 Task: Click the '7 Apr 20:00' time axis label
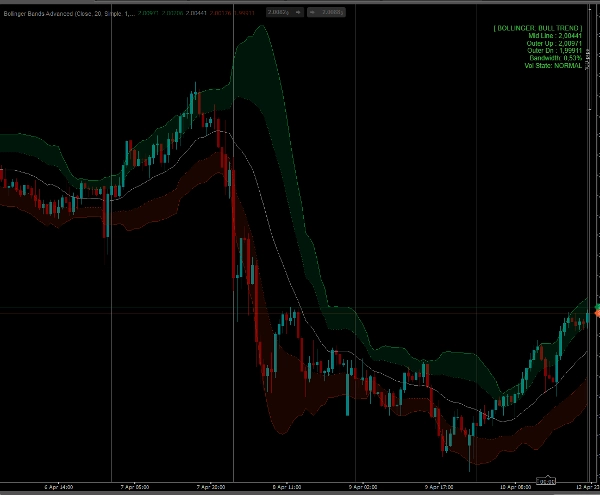point(211,487)
